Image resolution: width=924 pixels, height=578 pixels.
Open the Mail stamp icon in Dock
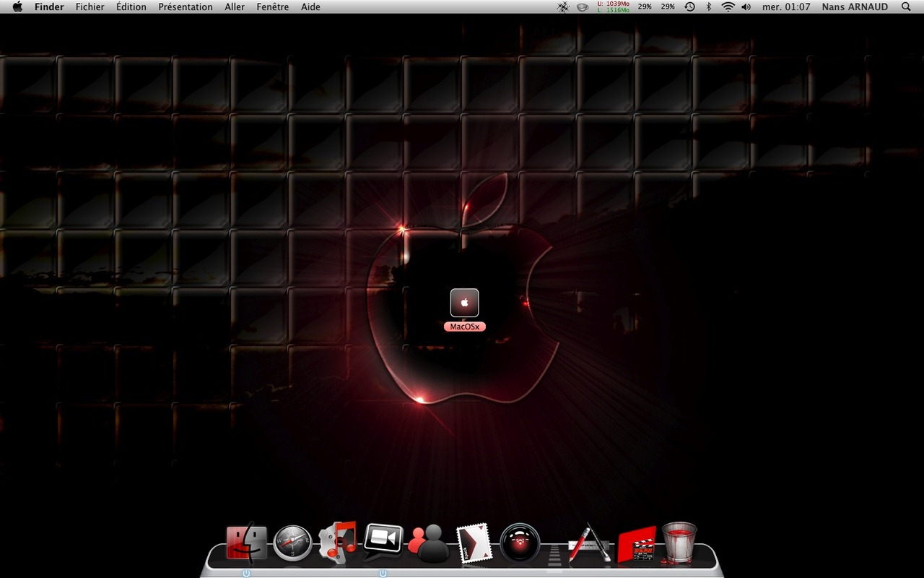(474, 543)
